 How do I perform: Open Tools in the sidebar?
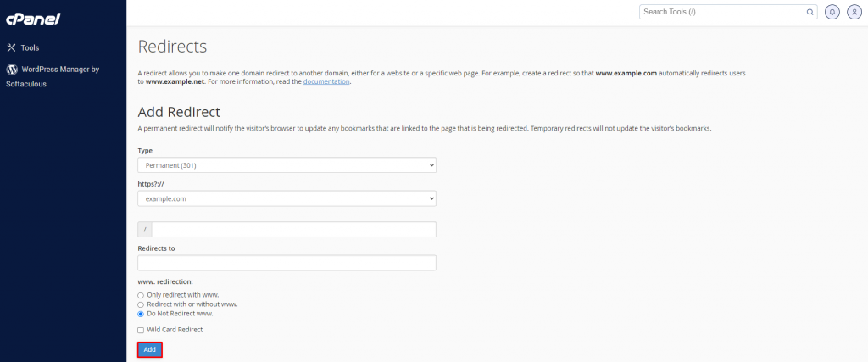(31, 48)
